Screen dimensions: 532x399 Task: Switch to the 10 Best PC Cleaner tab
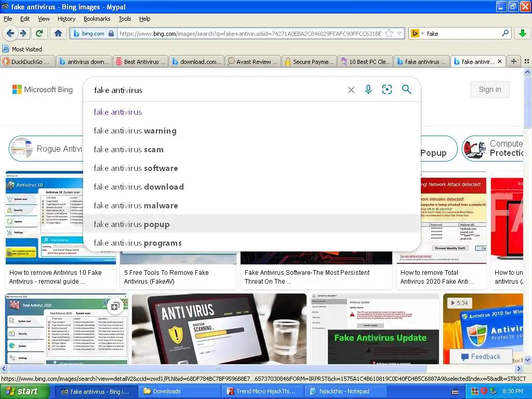click(x=366, y=62)
